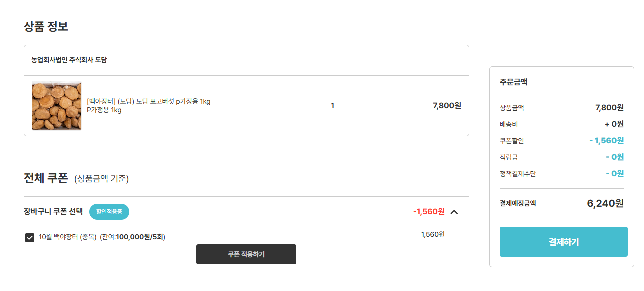Viewport: 644px width, 291px height.
Task: Click the 쿠폰 적용하기 button
Action: [x=246, y=254]
